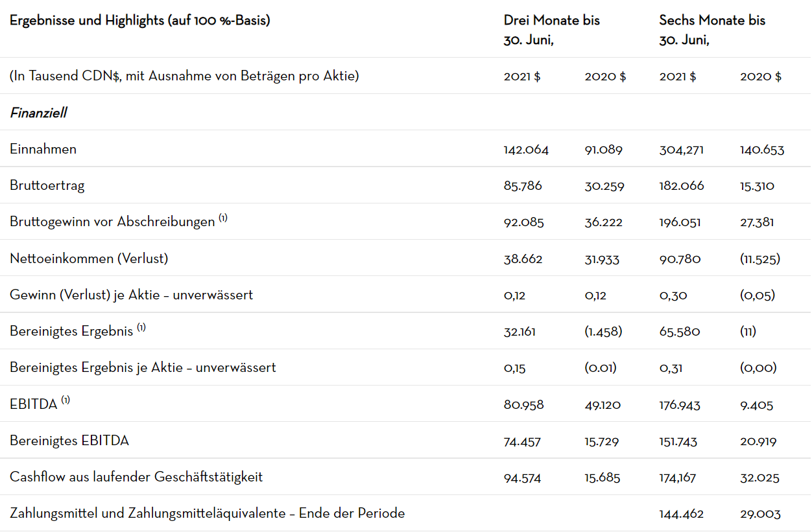Click the In Tausend CDN$ units note
The image size is (812, 532).
tap(184, 76)
